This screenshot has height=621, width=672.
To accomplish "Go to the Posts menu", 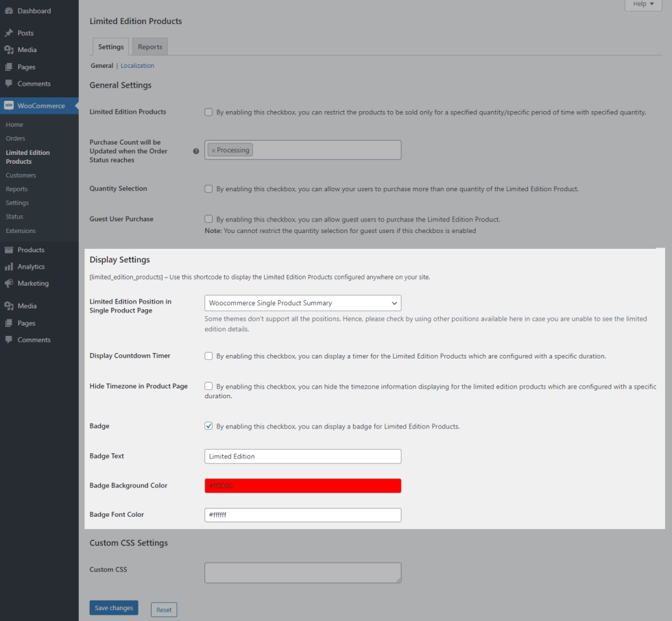I will pyautogui.click(x=25, y=33).
